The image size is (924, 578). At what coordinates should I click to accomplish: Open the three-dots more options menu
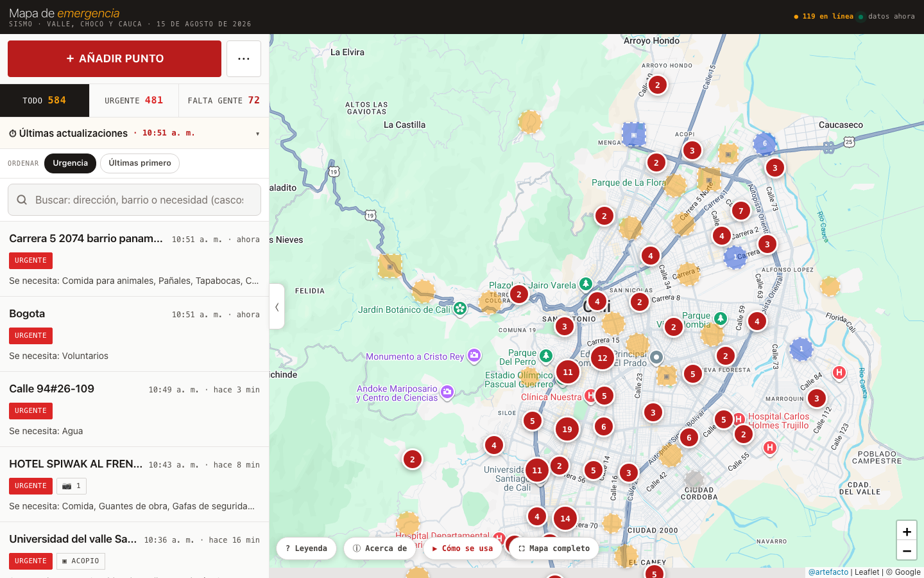pos(244,58)
